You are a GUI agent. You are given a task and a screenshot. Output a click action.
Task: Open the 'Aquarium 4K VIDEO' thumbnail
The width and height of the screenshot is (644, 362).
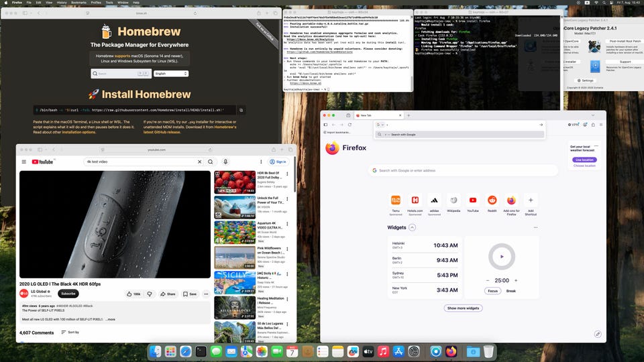[235, 233]
